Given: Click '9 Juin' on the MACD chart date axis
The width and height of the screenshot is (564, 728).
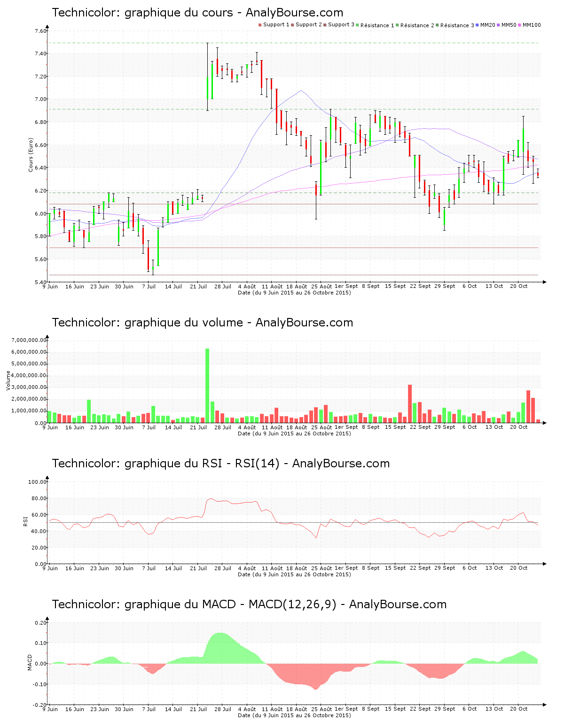Looking at the screenshot, I should tap(50, 709).
